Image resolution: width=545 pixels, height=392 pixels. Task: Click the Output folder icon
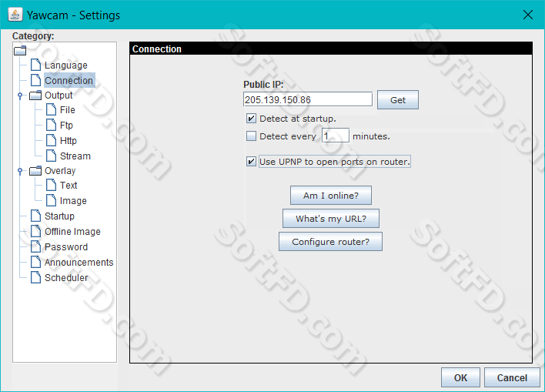[x=35, y=95]
